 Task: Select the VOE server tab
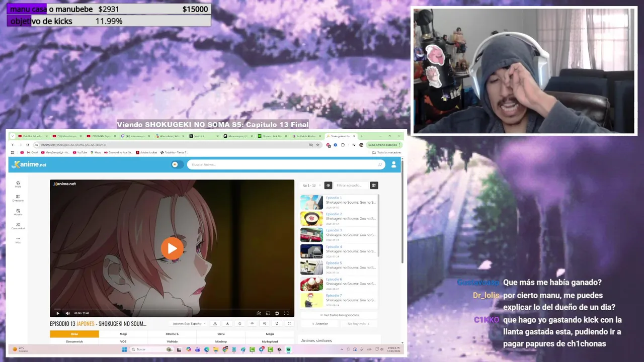(x=123, y=341)
